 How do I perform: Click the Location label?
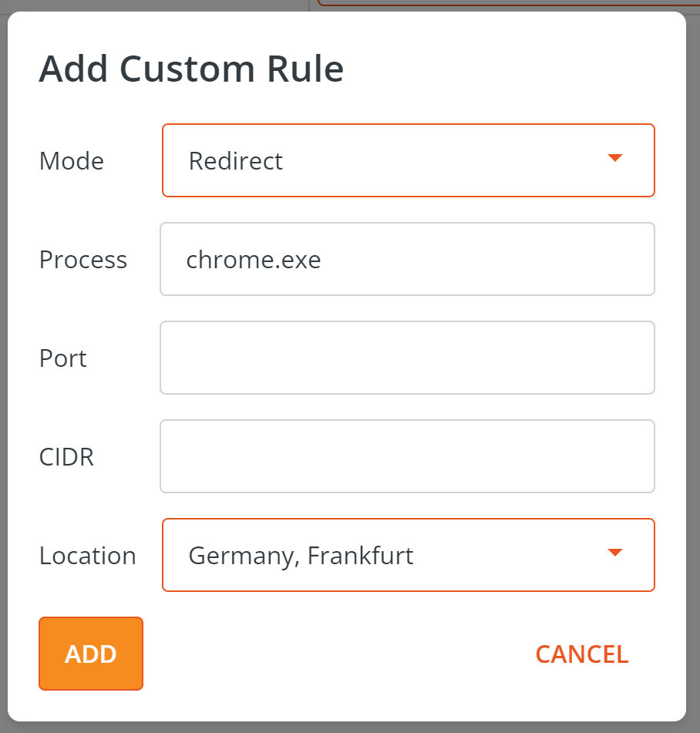tap(87, 555)
